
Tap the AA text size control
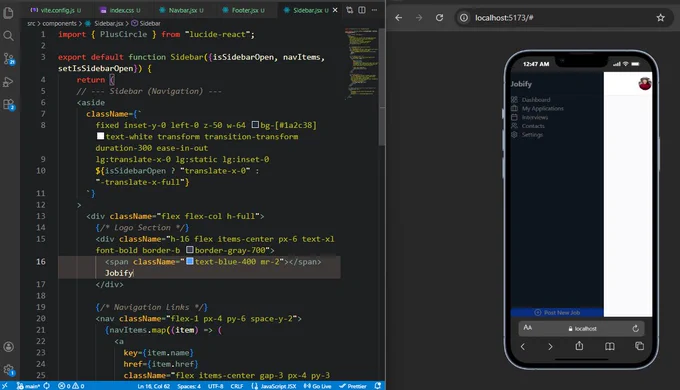click(x=527, y=328)
